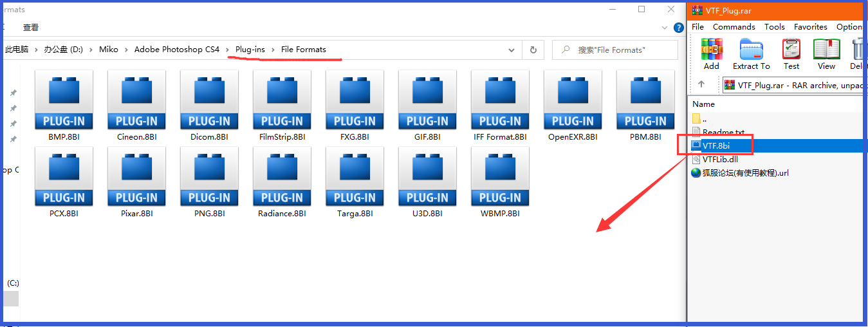Screen dimensions: 868x327
Task: Open the Favorites menu
Action: [x=810, y=27]
